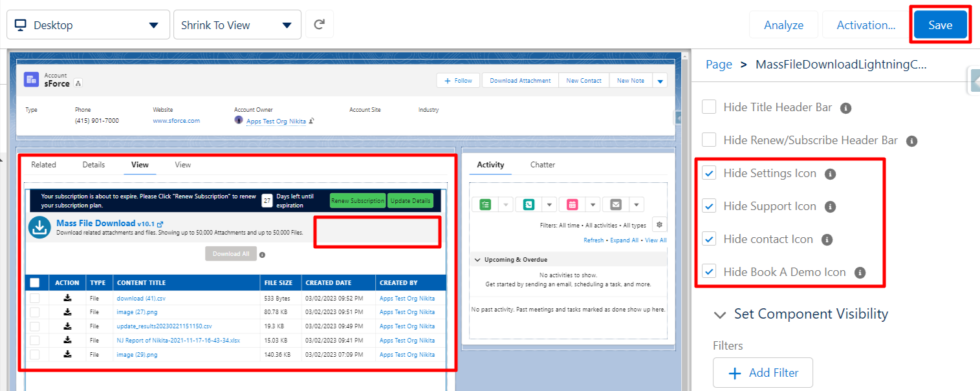Click the New Event pink calendar icon

pos(572,204)
